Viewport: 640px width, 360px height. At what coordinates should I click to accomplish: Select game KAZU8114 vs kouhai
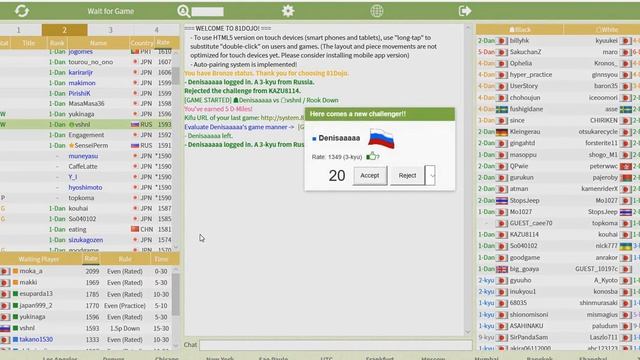tap(558, 235)
